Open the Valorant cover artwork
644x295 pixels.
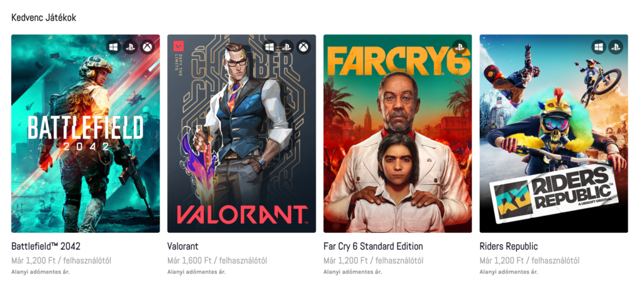coord(241,133)
